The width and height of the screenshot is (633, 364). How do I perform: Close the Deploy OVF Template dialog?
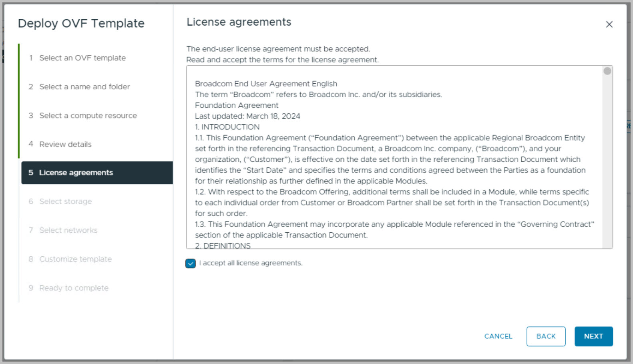(609, 24)
